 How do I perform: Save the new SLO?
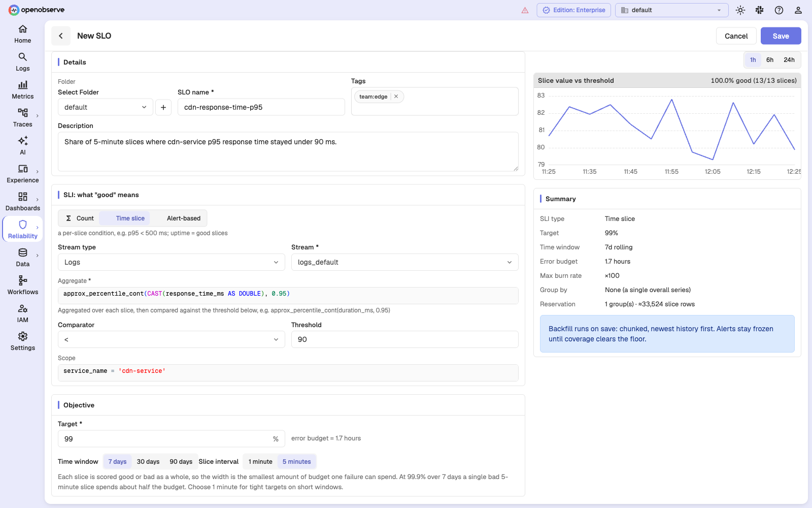pos(781,36)
